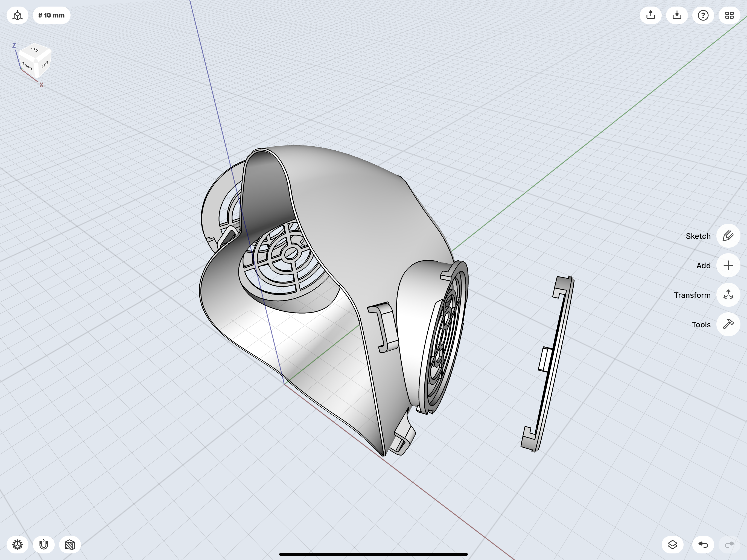Click the Transform label

pyautogui.click(x=692, y=295)
